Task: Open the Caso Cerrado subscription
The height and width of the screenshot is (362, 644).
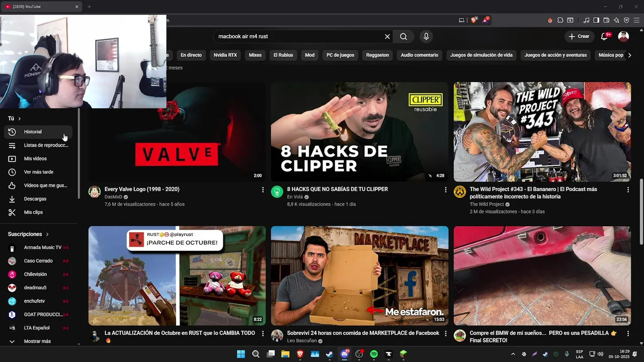Action: tap(38, 261)
